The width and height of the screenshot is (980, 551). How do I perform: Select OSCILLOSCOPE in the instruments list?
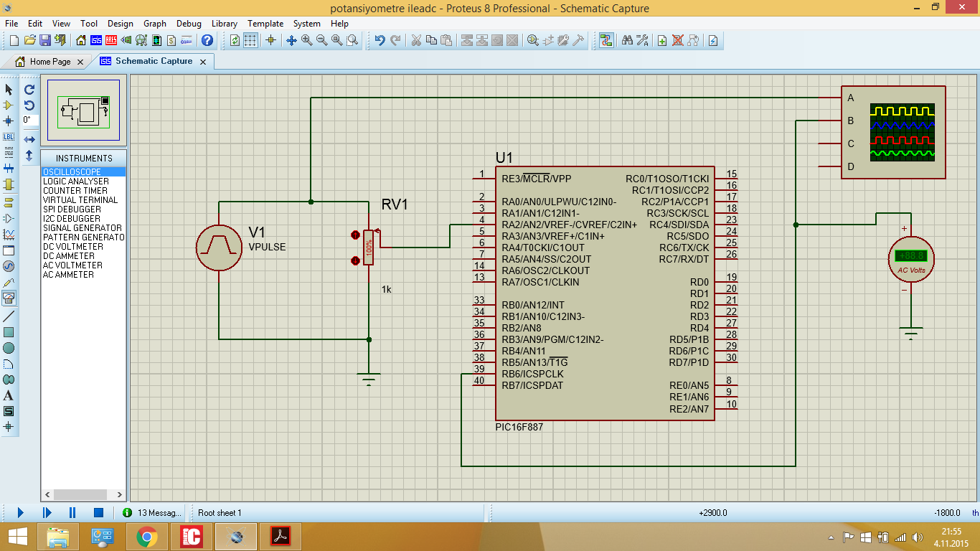(83, 172)
